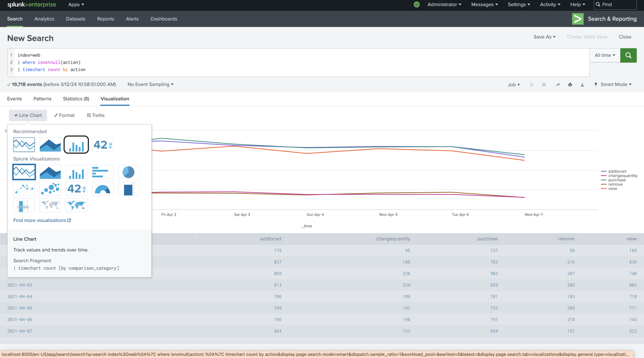
Task: Open the All time time range picker
Action: (604, 55)
